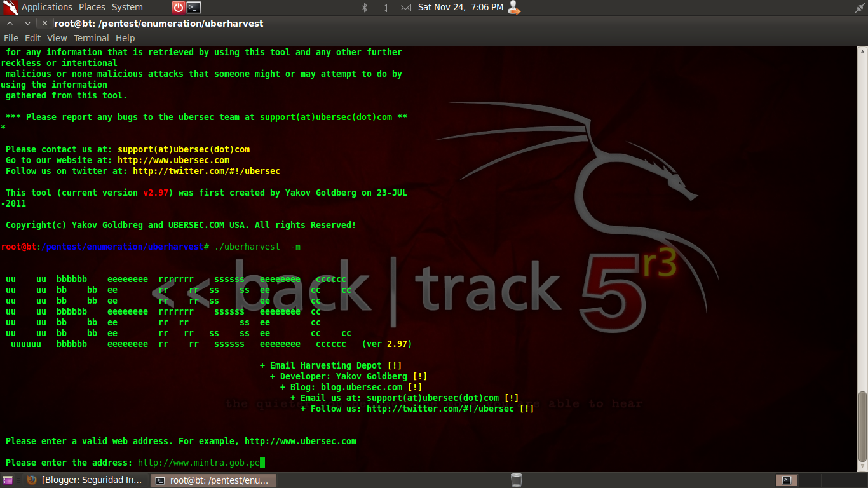868x488 pixels.
Task: Open the Terminal menu
Action: pyautogui.click(x=92, y=38)
